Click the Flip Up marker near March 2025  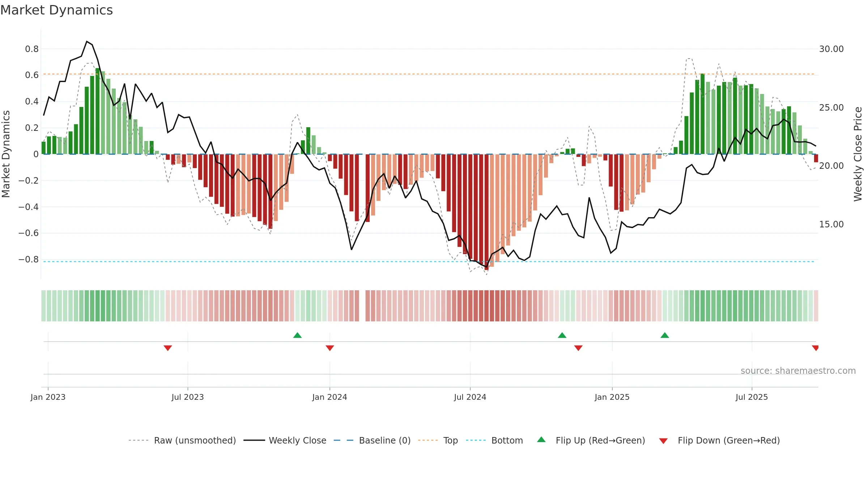[x=665, y=335]
